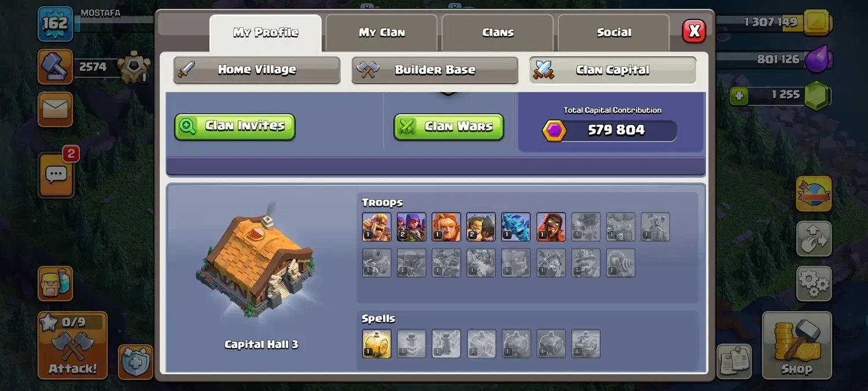Open the Social tab
This screenshot has height=391, width=868.
point(614,32)
